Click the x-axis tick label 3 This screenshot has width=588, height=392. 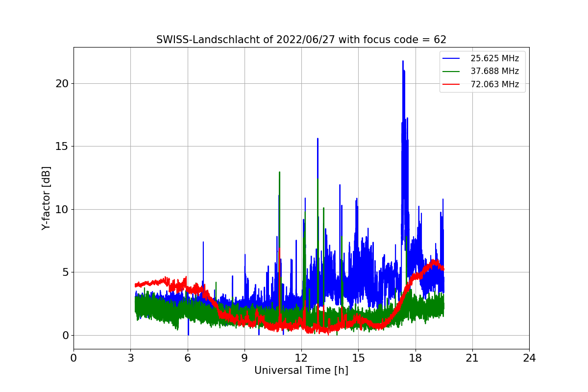point(130,358)
